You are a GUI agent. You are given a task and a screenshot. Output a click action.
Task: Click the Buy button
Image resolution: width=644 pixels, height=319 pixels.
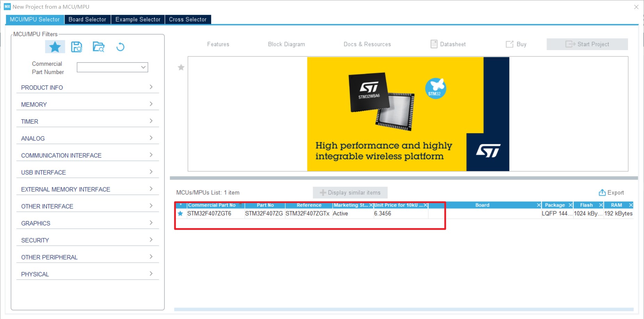516,44
